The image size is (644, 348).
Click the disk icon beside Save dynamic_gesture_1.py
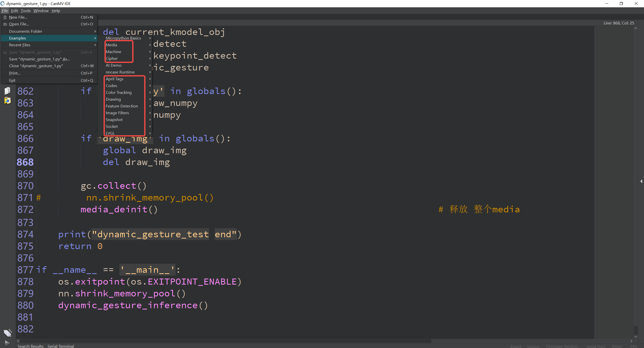5,52
